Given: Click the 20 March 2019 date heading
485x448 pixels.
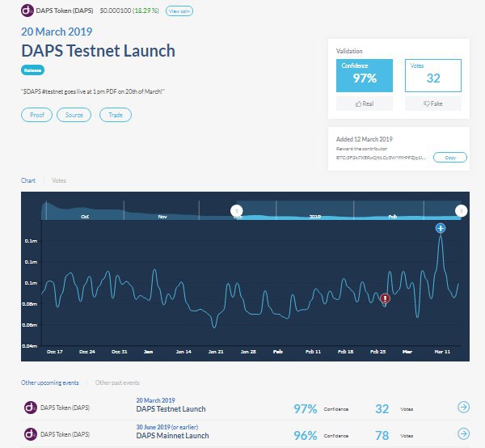Looking at the screenshot, I should pyautogui.click(x=57, y=32).
